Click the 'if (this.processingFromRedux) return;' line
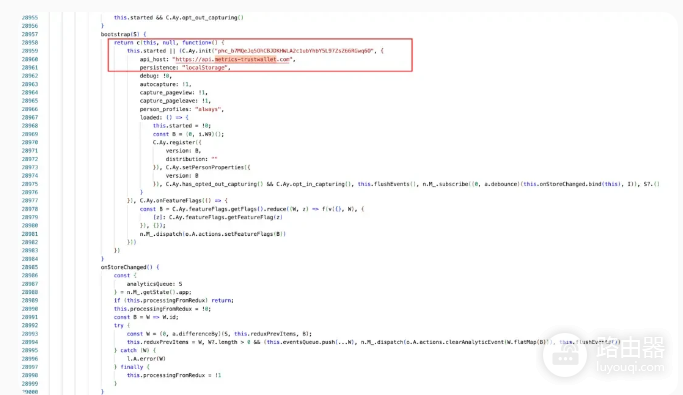This screenshot has height=395, width=683. tap(173, 300)
